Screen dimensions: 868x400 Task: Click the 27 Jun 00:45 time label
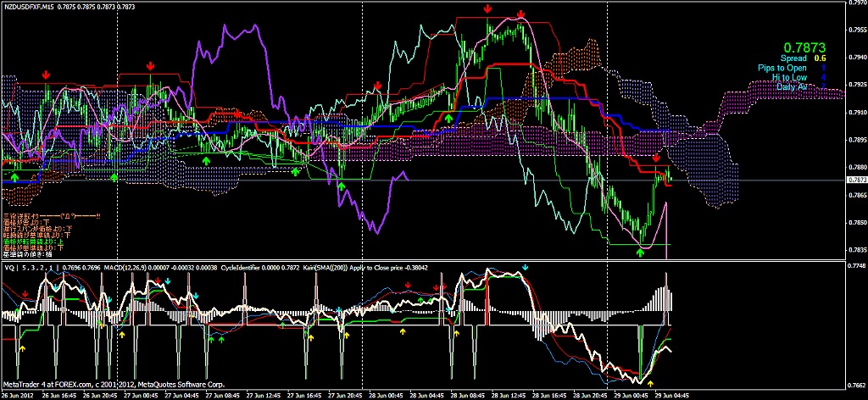click(x=140, y=396)
